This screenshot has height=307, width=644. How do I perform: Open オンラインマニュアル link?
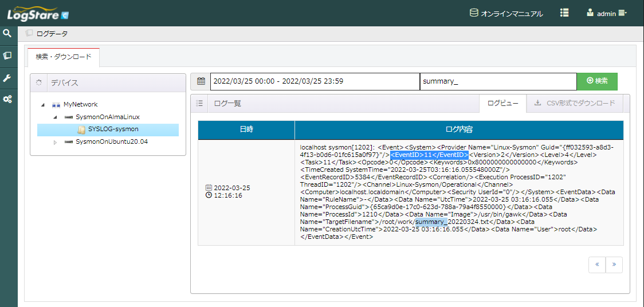512,14
